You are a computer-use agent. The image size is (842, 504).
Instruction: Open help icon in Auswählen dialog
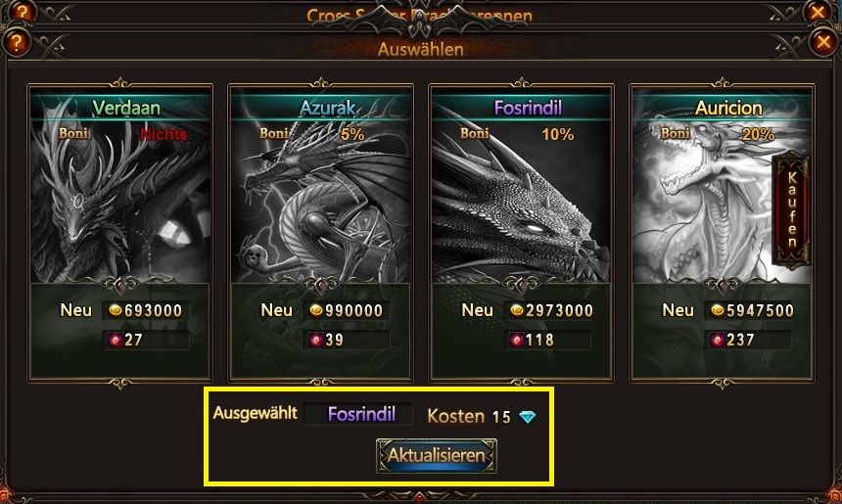(x=16, y=42)
